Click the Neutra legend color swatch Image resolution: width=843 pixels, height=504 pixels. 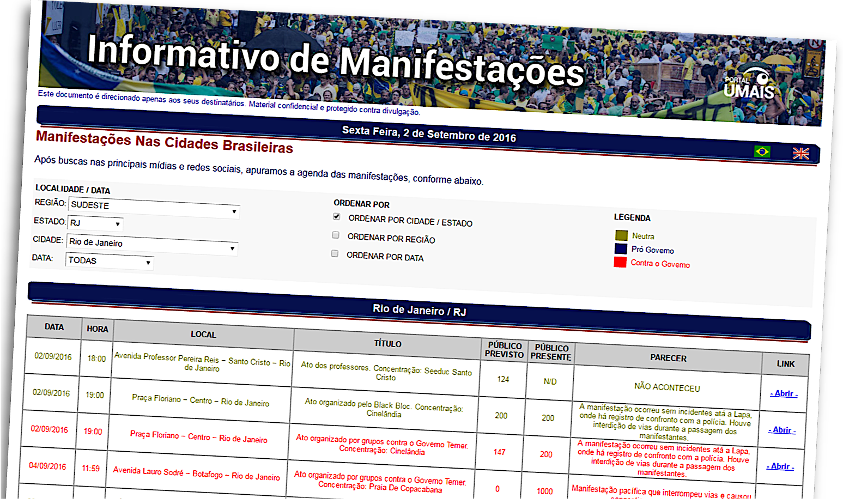coord(621,235)
